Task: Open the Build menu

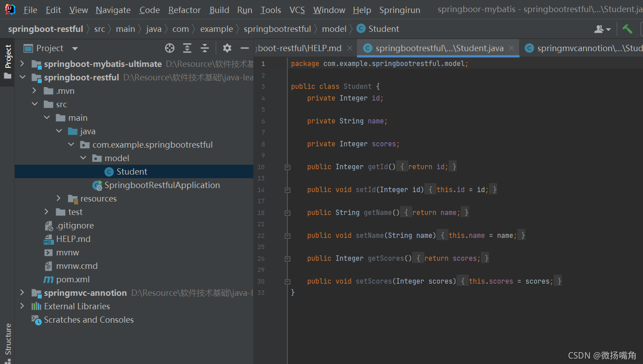Action: (219, 10)
